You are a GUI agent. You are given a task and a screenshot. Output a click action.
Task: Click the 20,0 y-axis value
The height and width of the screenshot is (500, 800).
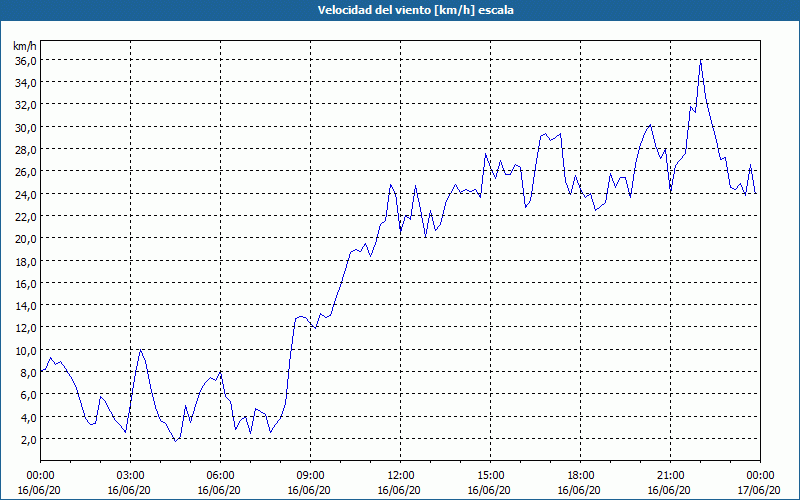[x=26, y=239]
